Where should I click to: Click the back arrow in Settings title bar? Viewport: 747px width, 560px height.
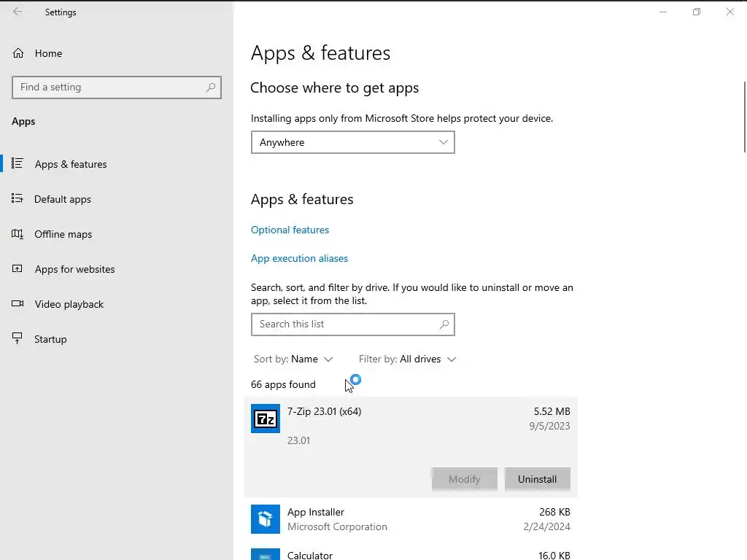pyautogui.click(x=18, y=12)
